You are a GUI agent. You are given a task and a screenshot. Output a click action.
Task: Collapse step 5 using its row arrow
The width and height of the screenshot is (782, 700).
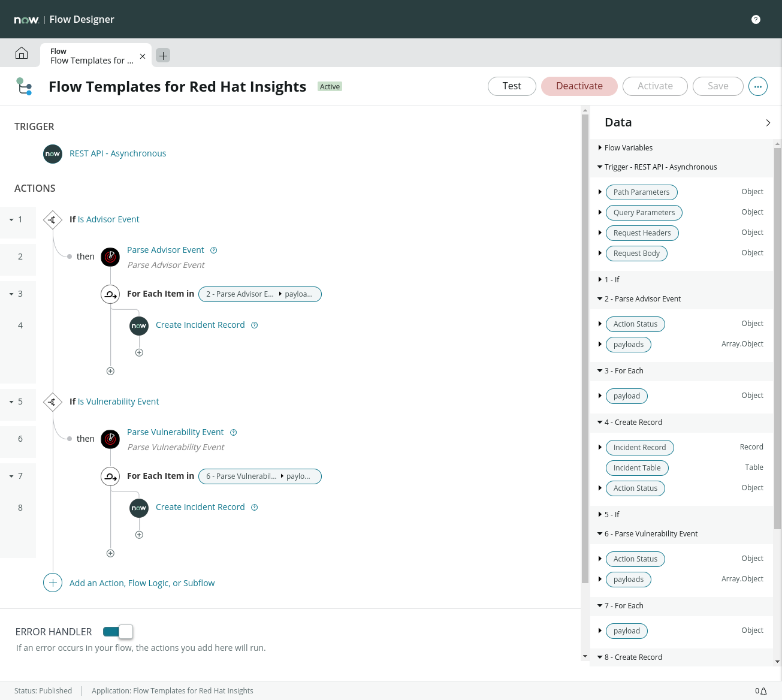click(x=11, y=402)
